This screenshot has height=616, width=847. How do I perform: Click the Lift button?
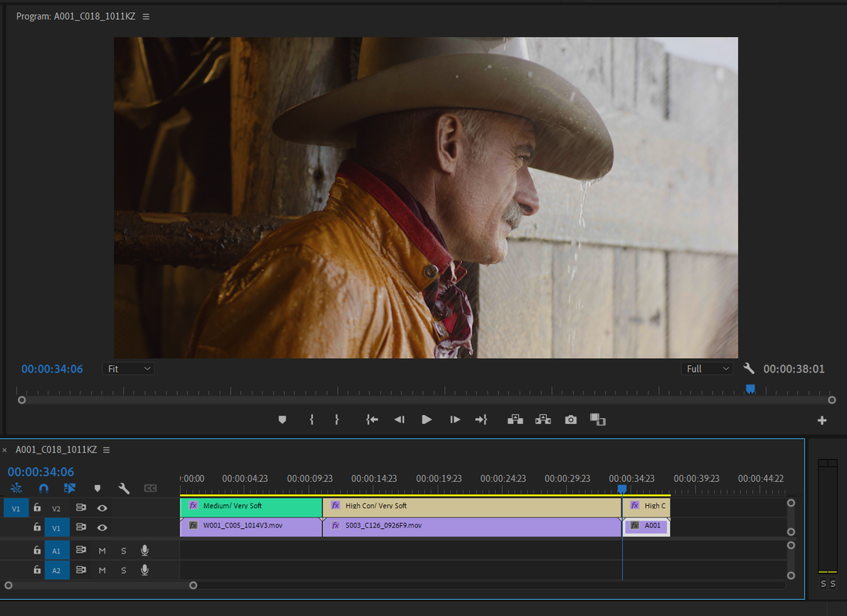click(x=515, y=420)
